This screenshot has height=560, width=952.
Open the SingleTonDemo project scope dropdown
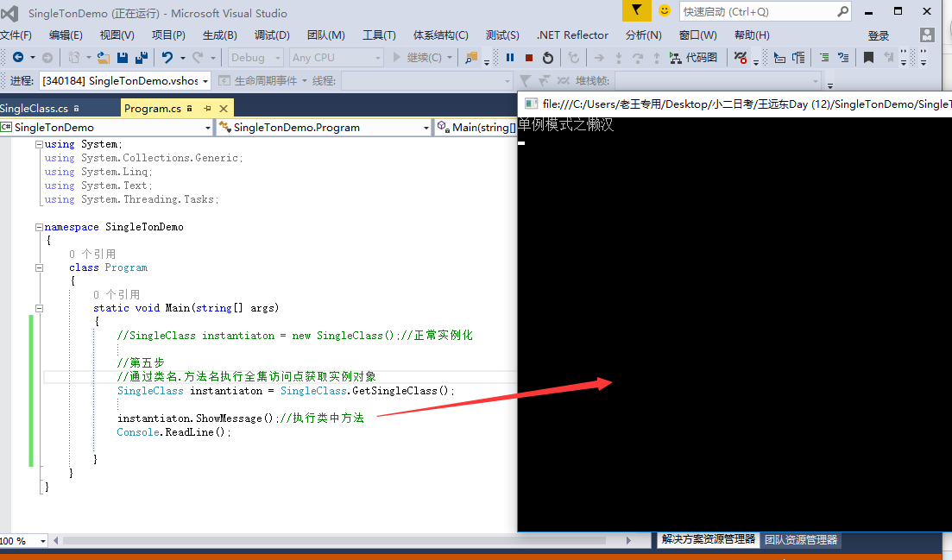106,128
